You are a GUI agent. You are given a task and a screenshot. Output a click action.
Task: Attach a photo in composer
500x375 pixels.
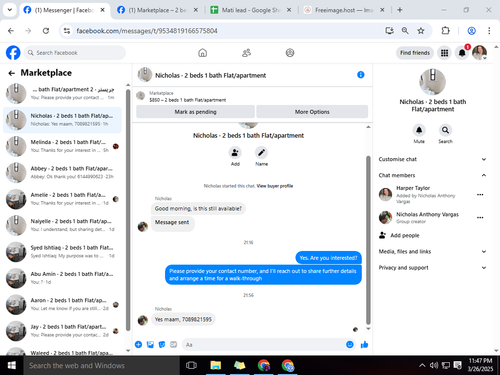point(150,344)
